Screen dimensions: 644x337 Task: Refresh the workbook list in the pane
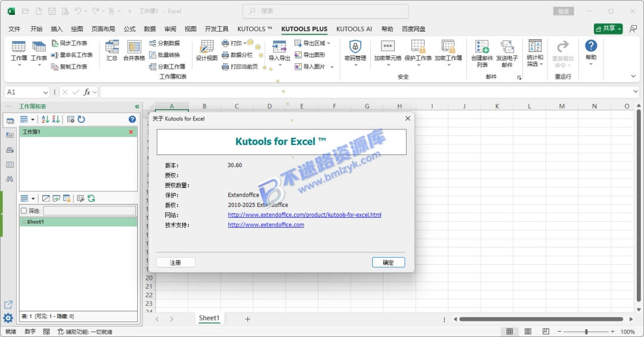tap(81, 119)
